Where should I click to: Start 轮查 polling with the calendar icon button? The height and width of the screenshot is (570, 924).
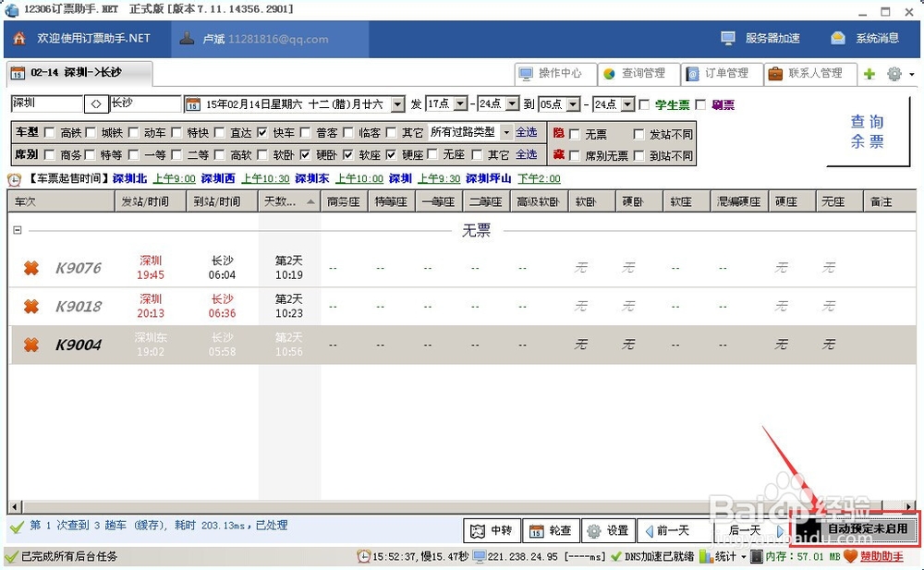pyautogui.click(x=552, y=530)
